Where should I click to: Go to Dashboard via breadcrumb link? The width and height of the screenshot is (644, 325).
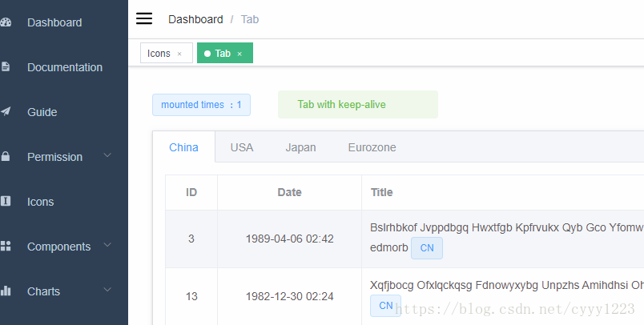coord(195,19)
